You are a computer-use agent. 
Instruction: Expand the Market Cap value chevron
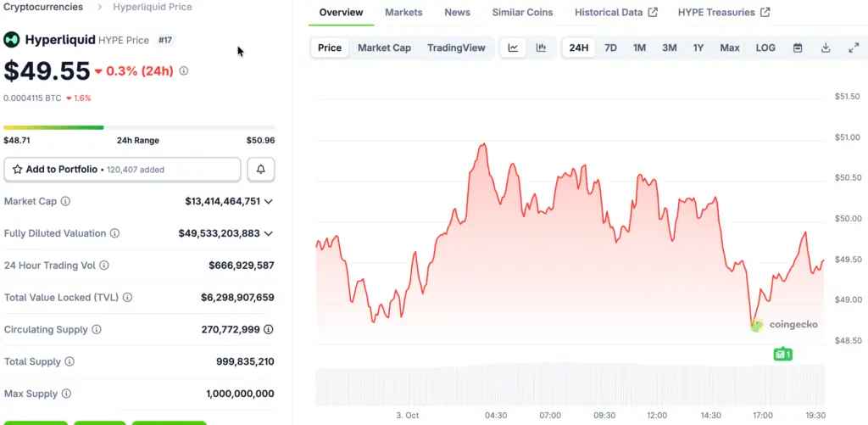[x=269, y=202]
